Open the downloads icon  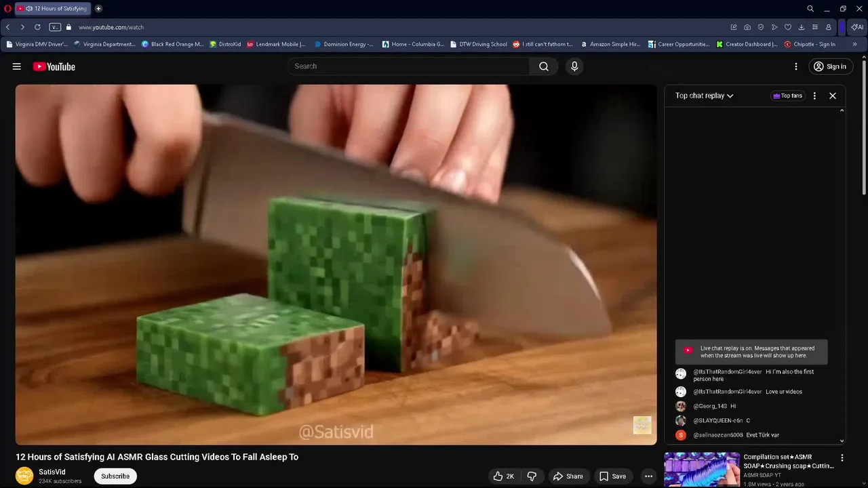coord(802,27)
